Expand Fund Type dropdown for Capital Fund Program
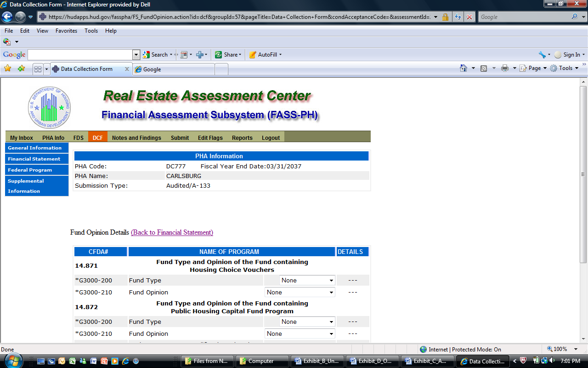The image size is (588, 368). click(307, 322)
